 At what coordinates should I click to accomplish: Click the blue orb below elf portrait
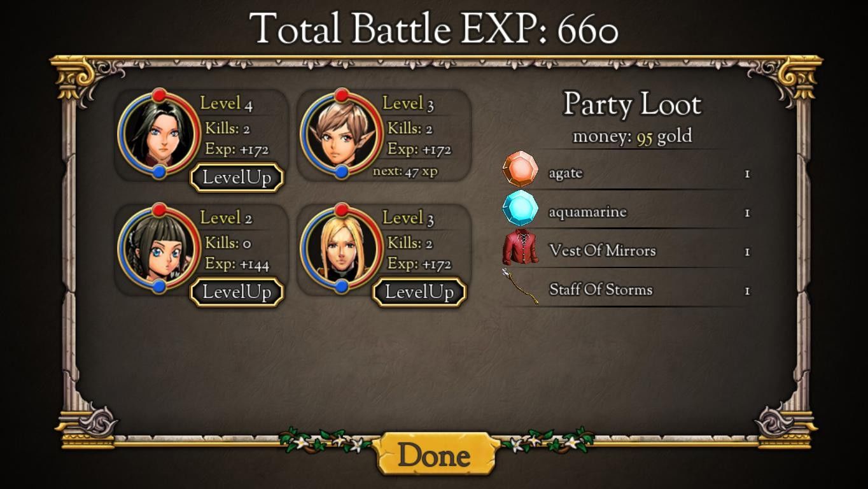pos(341,172)
